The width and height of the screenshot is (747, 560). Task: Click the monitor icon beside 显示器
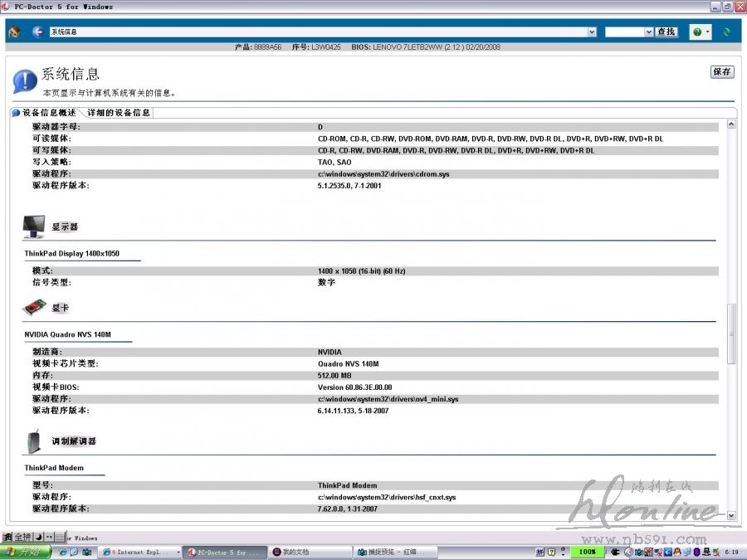[x=34, y=226]
